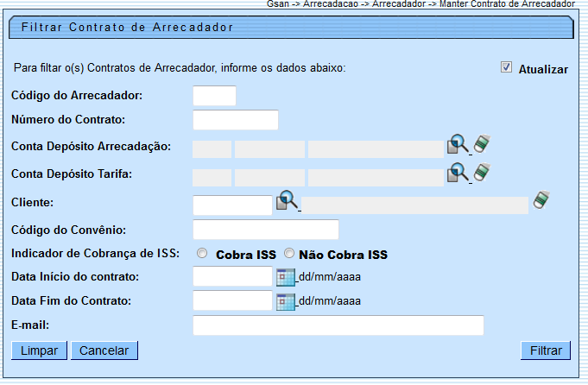Focus the Data Fim do Contrato field
The height and width of the screenshot is (385, 588).
[232, 300]
